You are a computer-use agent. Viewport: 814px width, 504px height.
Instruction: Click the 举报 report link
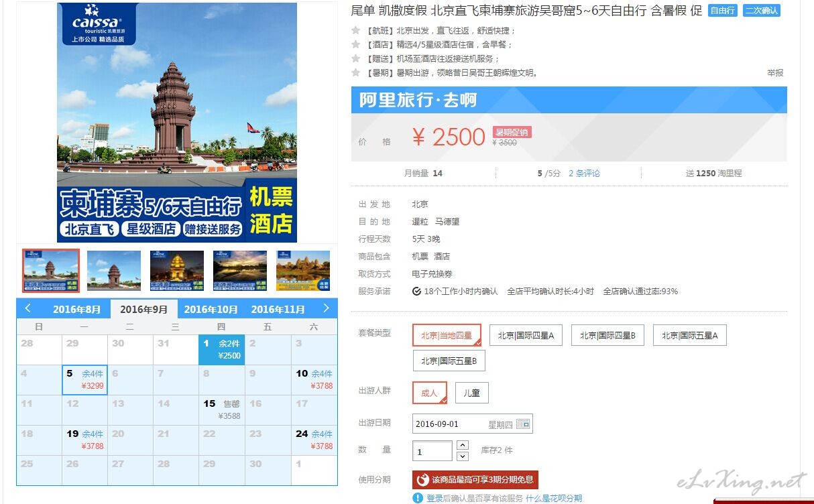tap(775, 72)
